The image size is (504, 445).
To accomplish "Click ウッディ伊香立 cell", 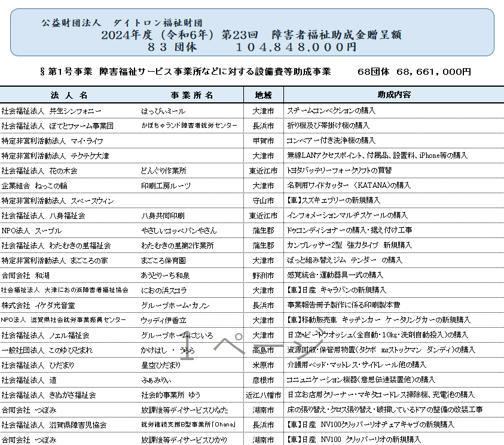I will pos(164,321).
